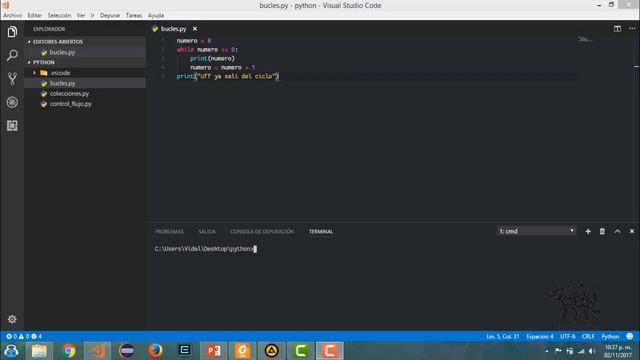Switch to CONSOLA DE DEPURACIÓN tab
This screenshot has height=360, width=640.
[262, 231]
